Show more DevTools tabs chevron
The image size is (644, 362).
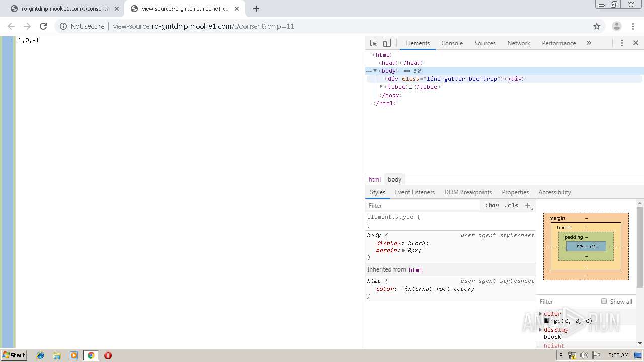(589, 43)
